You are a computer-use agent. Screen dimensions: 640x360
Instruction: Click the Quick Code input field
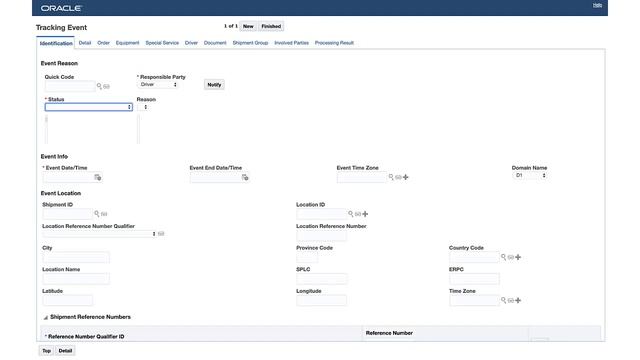(70, 86)
